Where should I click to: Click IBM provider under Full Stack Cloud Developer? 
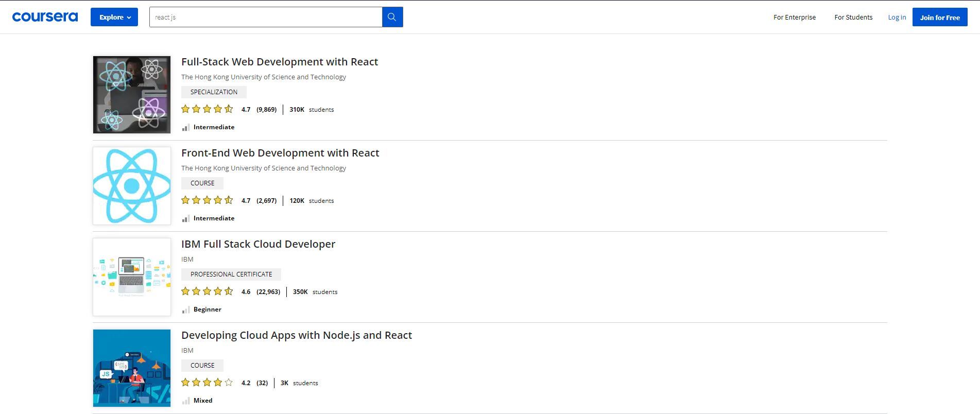coord(187,260)
